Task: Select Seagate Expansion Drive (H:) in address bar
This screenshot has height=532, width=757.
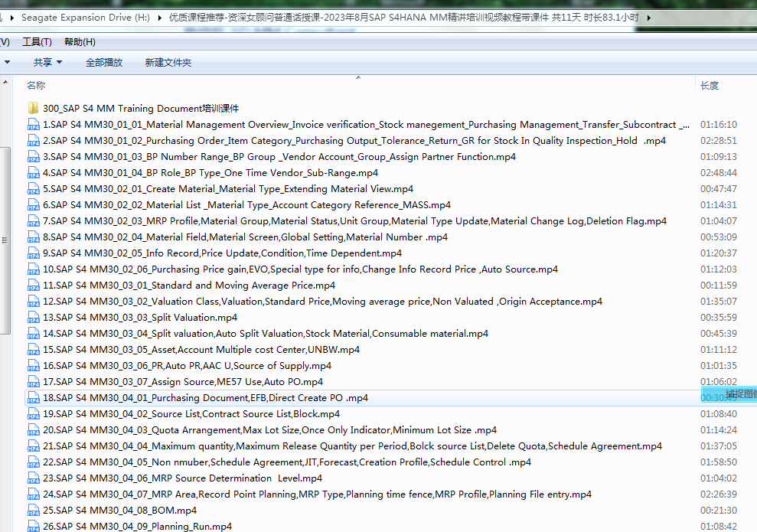Action: (86, 17)
